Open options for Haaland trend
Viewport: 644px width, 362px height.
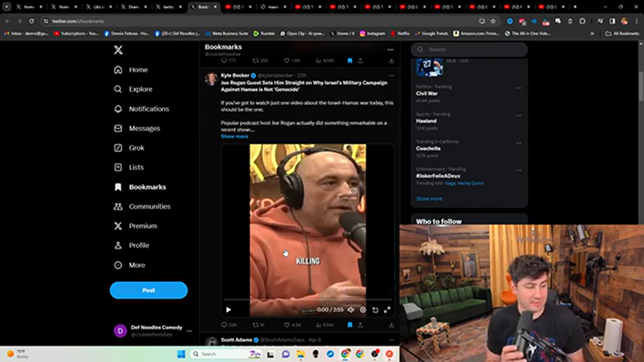point(519,115)
